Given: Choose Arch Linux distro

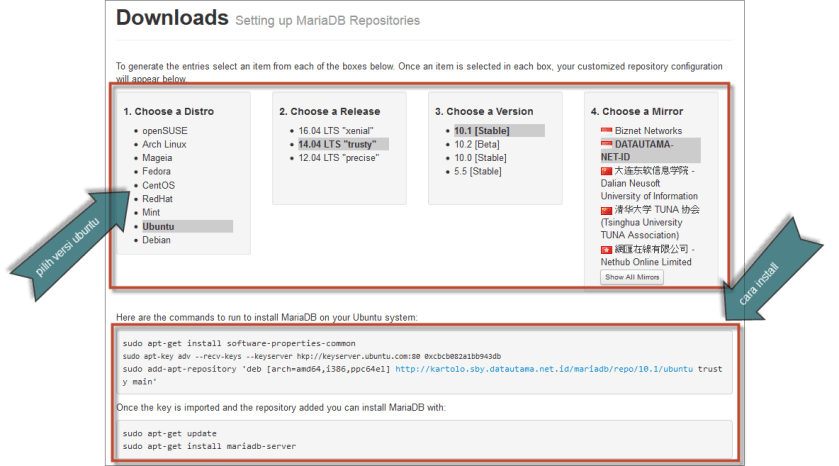Looking at the screenshot, I should pos(164,144).
